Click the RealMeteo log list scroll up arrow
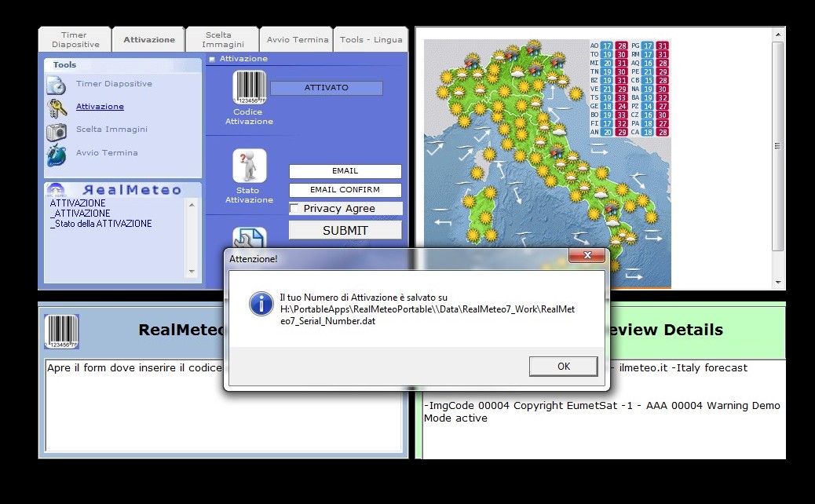 [192, 205]
